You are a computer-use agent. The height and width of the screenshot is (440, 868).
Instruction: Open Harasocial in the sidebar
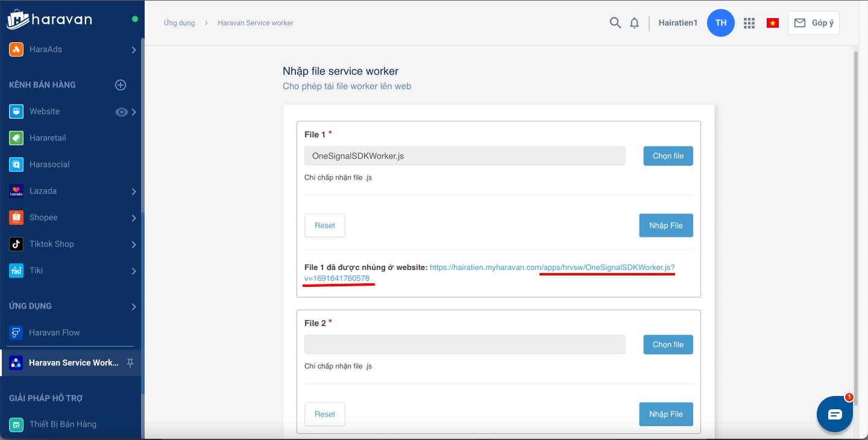click(49, 165)
